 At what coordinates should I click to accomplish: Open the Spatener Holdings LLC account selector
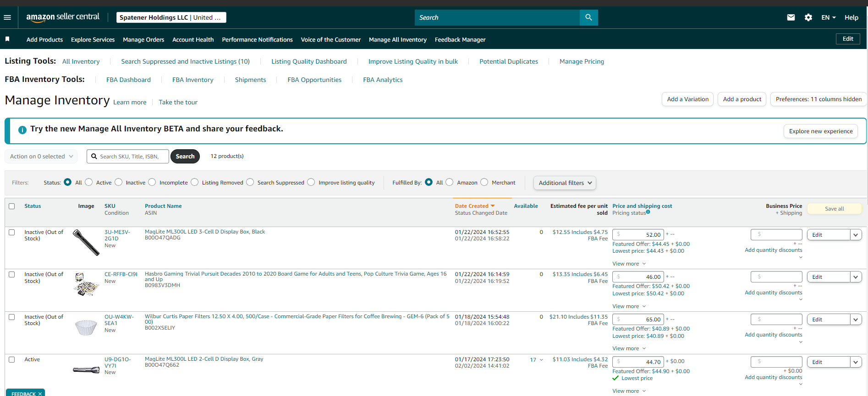[171, 17]
